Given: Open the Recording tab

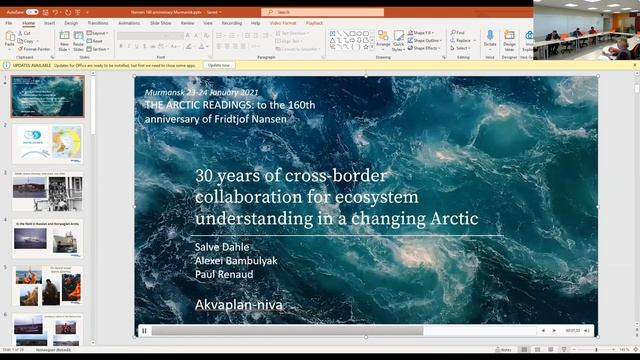Looking at the screenshot, I should [232, 23].
